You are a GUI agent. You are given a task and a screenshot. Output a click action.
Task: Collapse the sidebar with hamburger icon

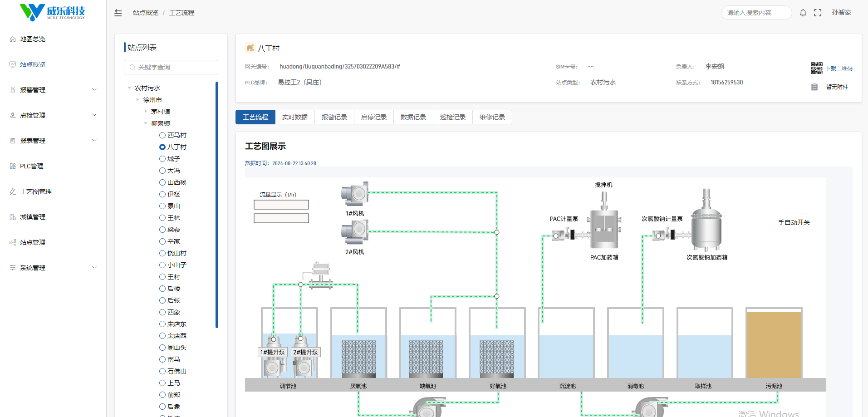[x=118, y=13]
